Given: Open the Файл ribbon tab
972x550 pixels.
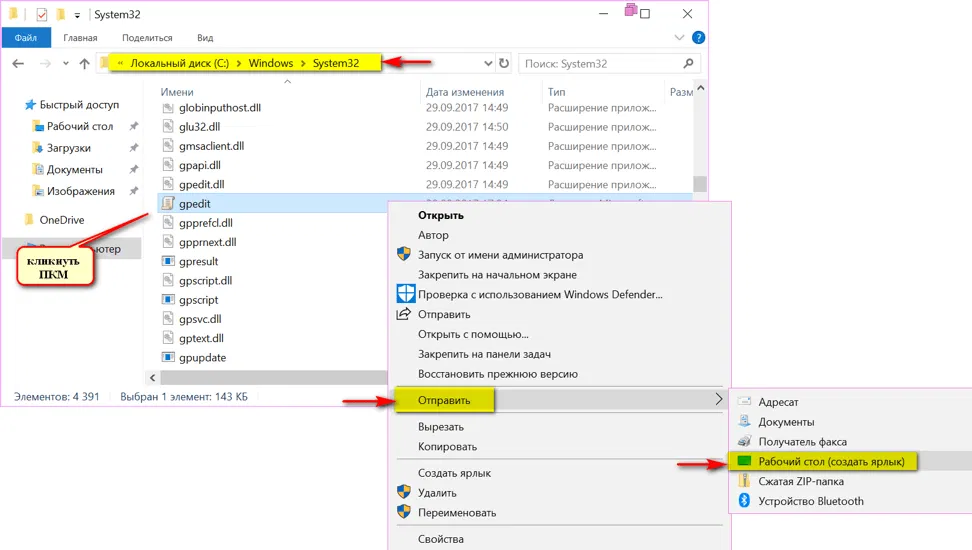Looking at the screenshot, I should point(26,38).
